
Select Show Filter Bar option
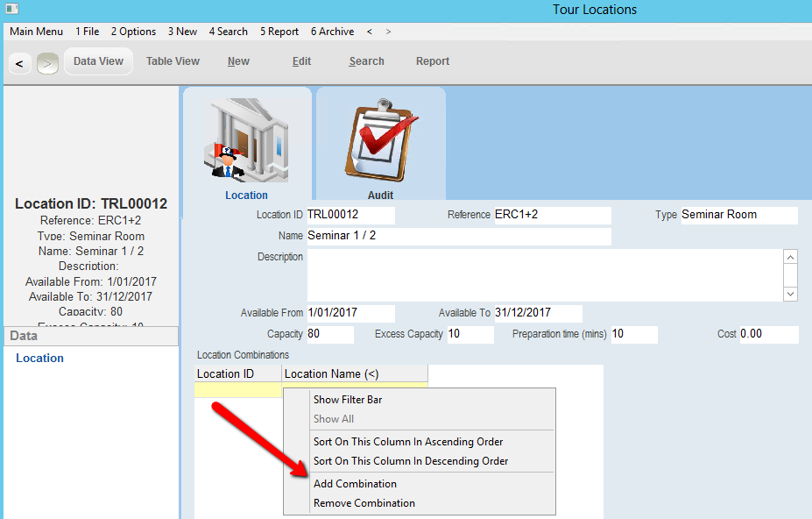coord(348,400)
